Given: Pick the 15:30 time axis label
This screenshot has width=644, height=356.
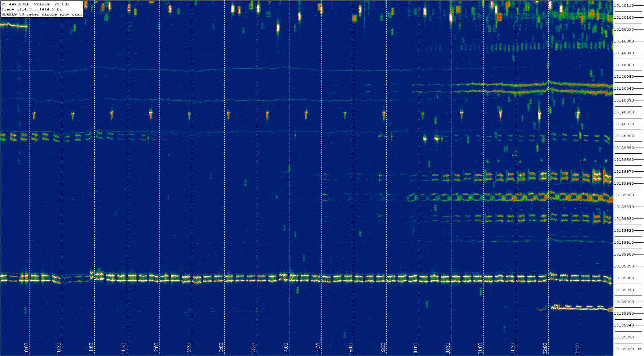Looking at the screenshot, I should [x=383, y=348].
